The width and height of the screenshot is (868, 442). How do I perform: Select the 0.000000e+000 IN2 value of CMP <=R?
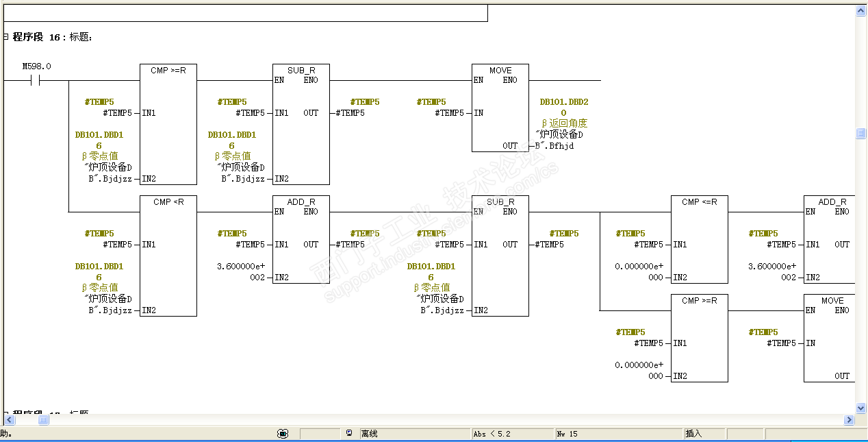click(x=639, y=272)
